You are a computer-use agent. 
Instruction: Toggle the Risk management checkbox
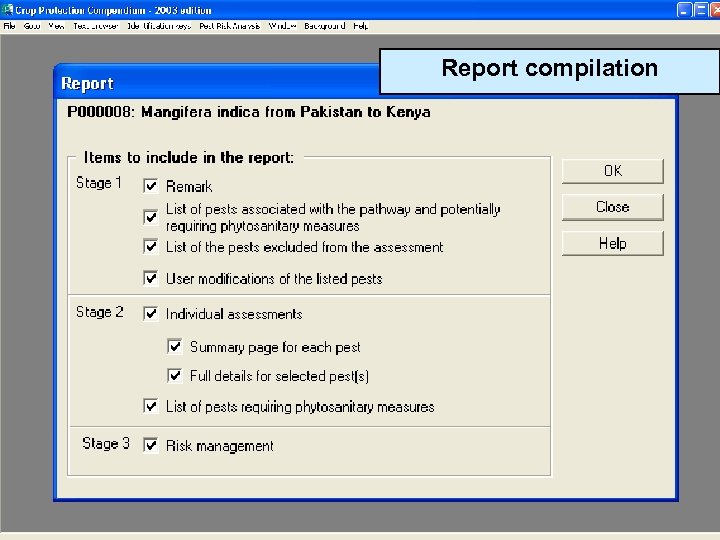pyautogui.click(x=151, y=445)
